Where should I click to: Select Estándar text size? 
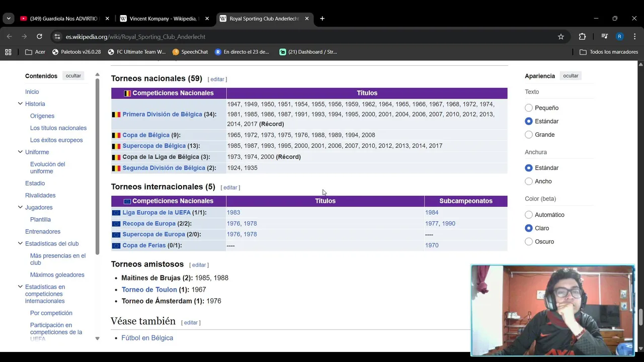point(529,121)
